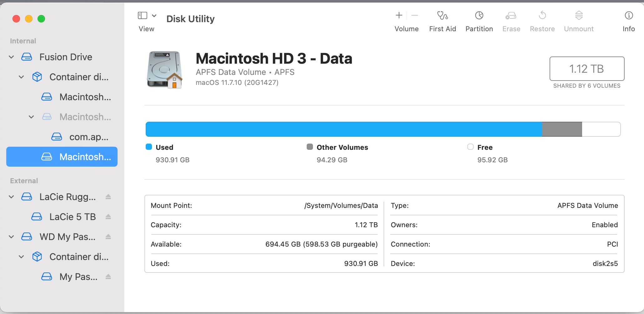Select the LaCie Rugged drive row
Screen dimensions: 644x314
pos(62,197)
